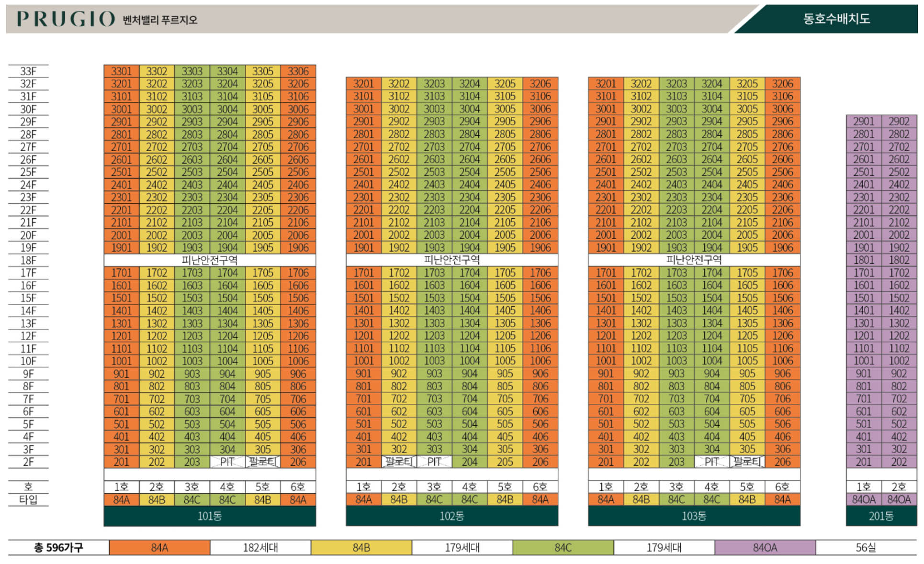Click the 18F floor label
Image resolution: width=924 pixels, height=564 pixels.
28,260
